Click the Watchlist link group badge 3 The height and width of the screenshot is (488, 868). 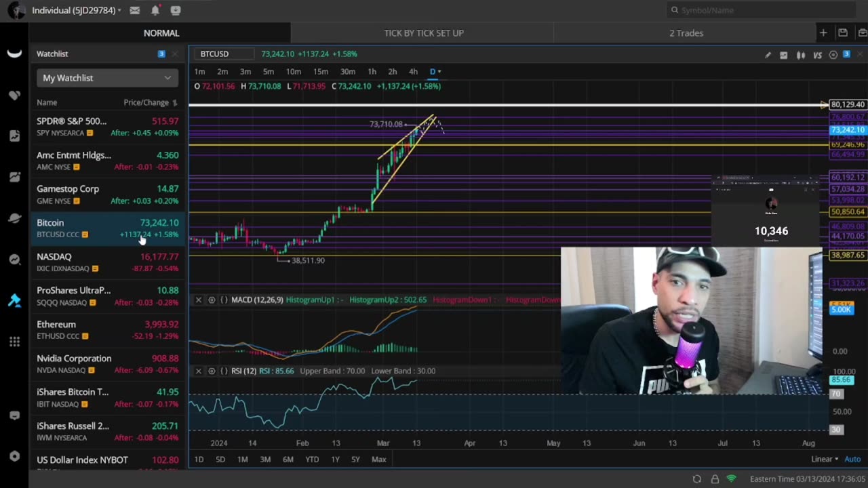(161, 54)
